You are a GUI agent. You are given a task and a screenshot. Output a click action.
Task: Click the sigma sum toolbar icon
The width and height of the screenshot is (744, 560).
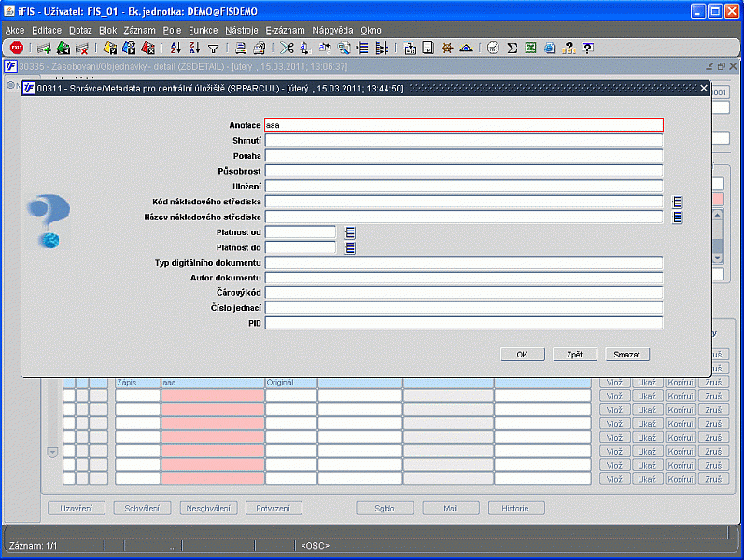(512, 48)
